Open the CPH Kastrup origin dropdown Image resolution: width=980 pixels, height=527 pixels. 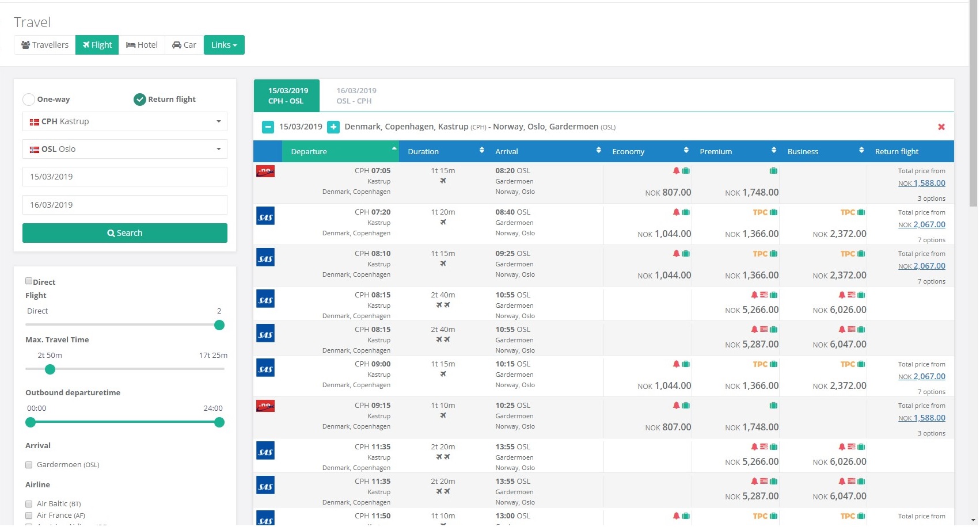click(125, 121)
